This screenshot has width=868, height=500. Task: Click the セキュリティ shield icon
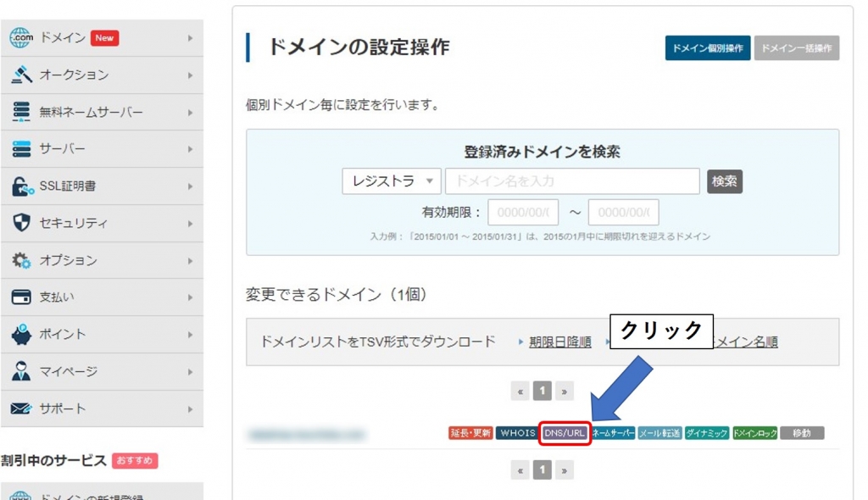point(21,223)
